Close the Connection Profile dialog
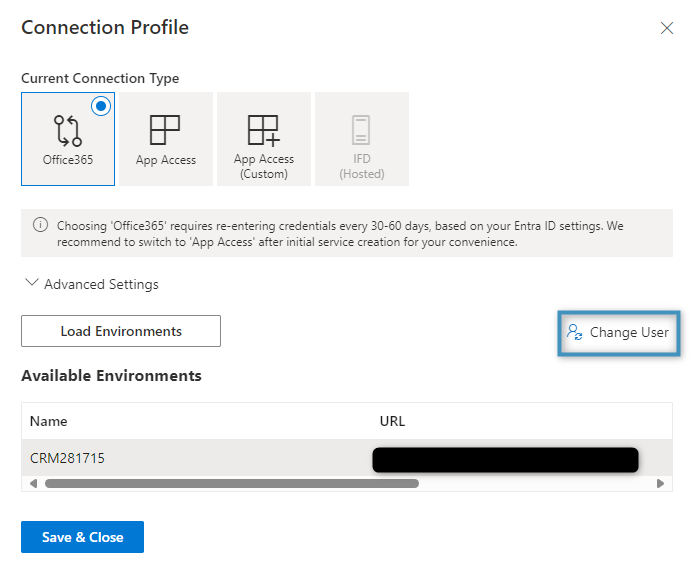The width and height of the screenshot is (692, 569). 667,28
